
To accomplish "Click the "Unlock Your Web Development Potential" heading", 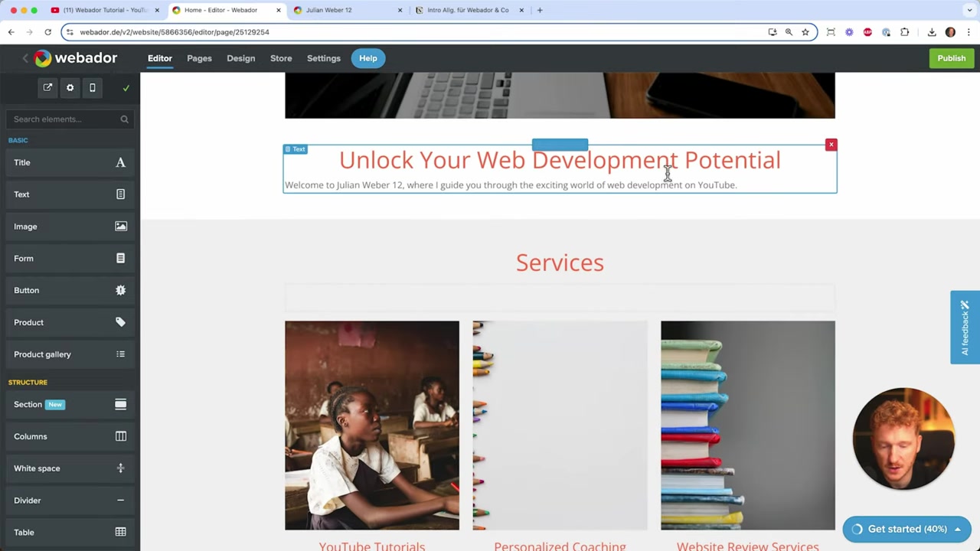I will click(x=560, y=160).
